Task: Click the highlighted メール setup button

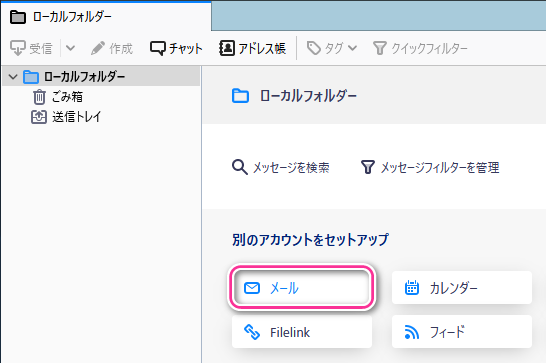Action: click(302, 288)
